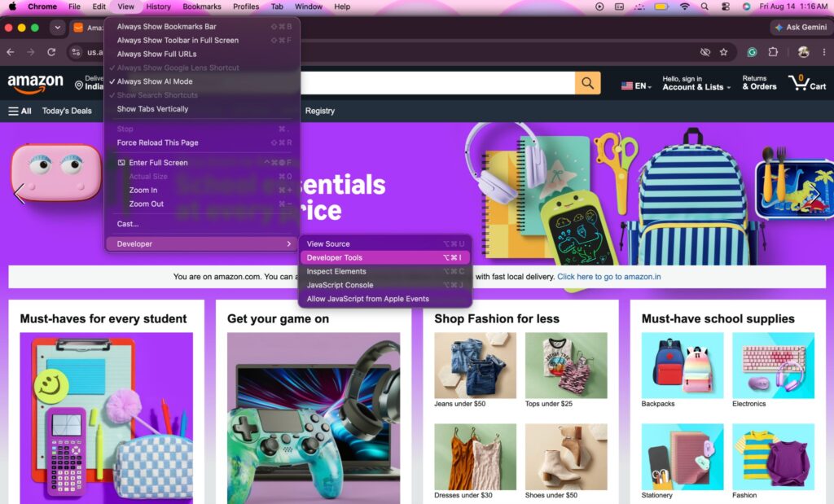Viewport: 834px width, 504px height.
Task: Toggle Always Show AI Mode
Action: (201, 81)
